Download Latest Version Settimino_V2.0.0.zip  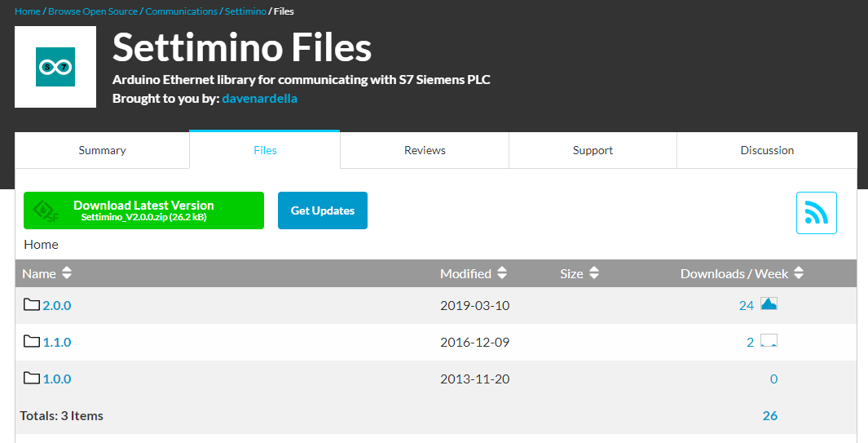144,210
